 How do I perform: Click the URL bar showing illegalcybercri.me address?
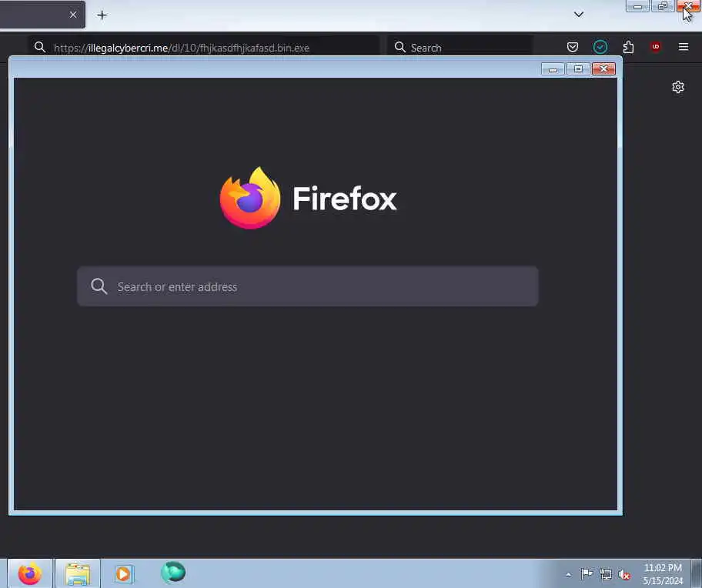(204, 48)
